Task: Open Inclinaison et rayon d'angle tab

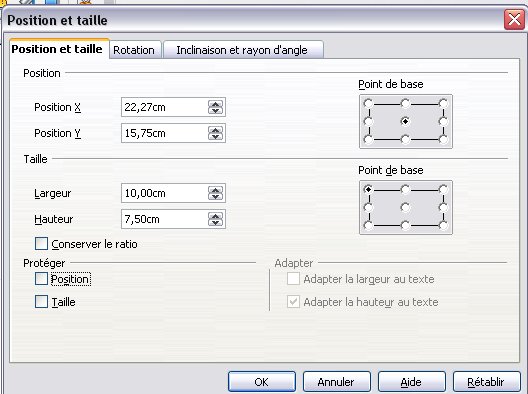Action: coord(242,50)
